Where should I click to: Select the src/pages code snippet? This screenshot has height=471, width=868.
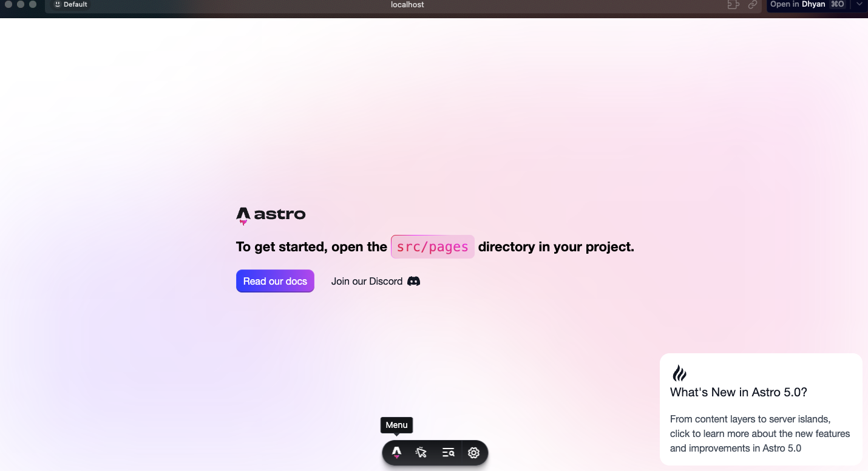(x=433, y=247)
